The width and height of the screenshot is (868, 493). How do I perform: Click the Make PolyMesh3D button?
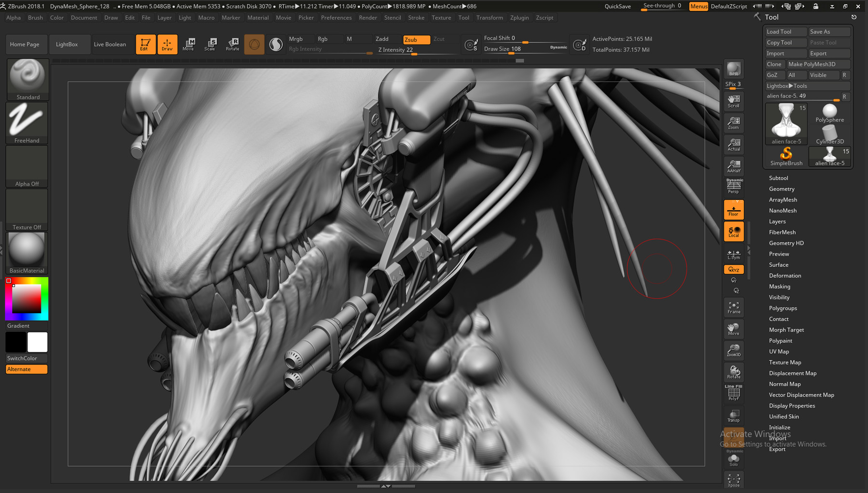pyautogui.click(x=817, y=64)
